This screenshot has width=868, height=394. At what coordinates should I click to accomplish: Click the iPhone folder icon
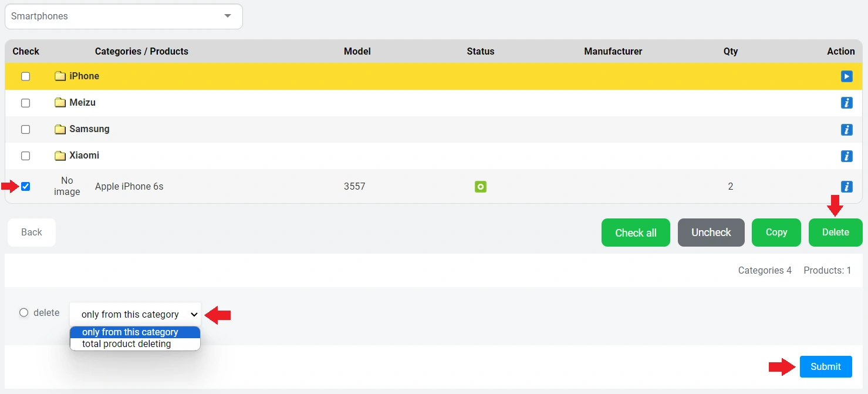coord(60,76)
